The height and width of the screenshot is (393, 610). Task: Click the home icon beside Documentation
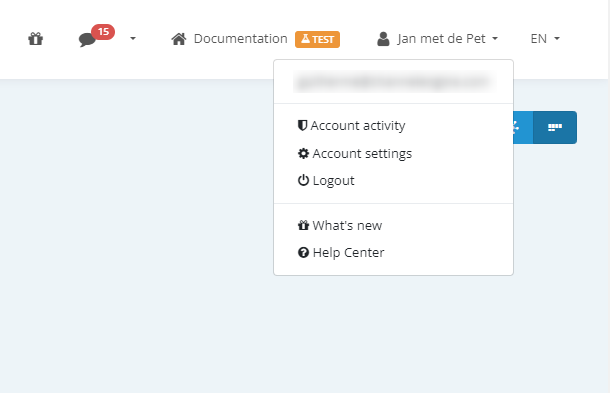(179, 39)
